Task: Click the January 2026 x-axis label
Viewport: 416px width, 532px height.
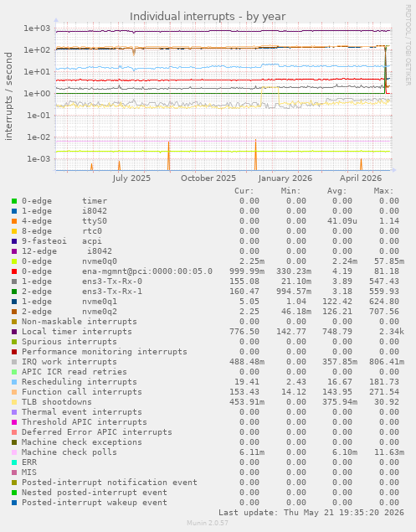Action: click(285, 178)
